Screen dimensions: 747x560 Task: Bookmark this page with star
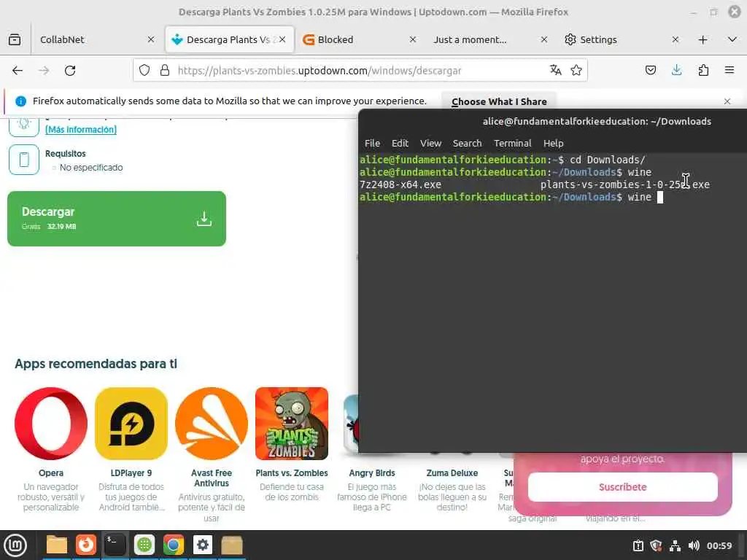576,71
